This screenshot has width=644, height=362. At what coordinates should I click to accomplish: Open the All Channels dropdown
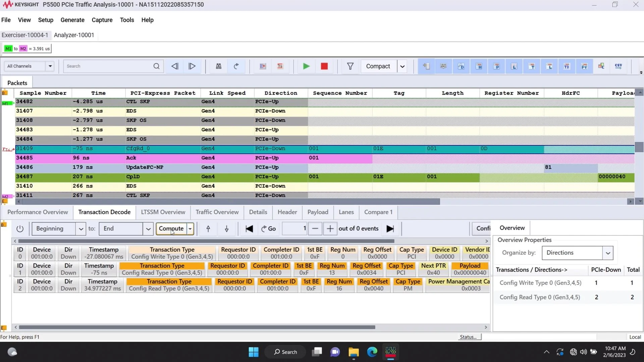click(50, 66)
